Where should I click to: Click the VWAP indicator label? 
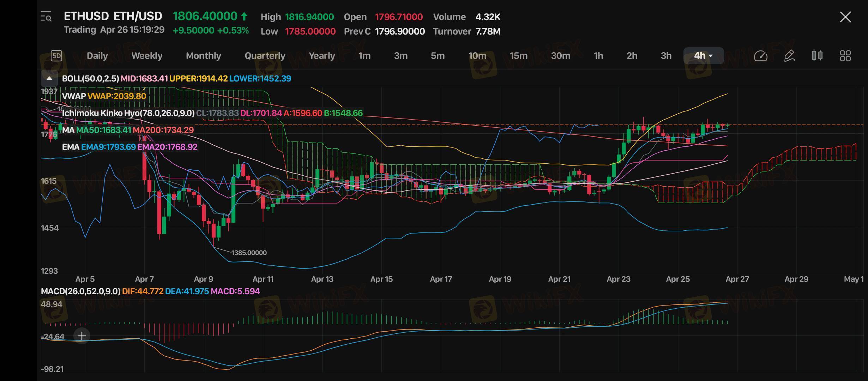(x=74, y=96)
